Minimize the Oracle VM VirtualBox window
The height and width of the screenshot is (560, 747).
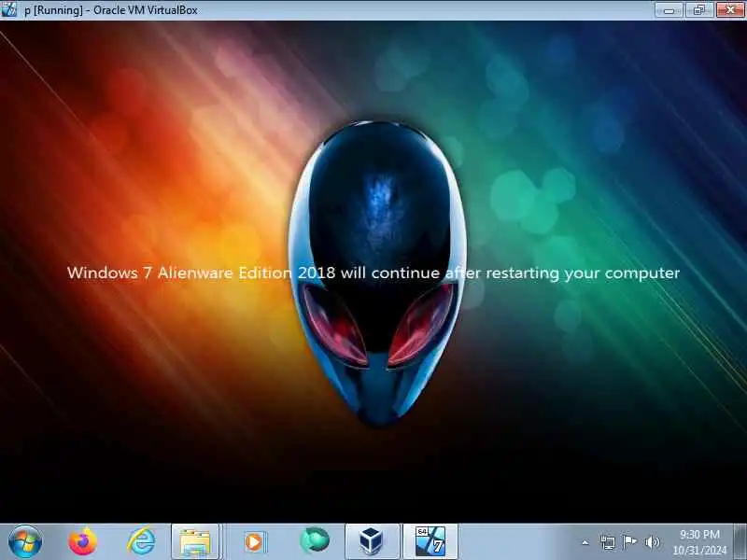[x=669, y=9]
